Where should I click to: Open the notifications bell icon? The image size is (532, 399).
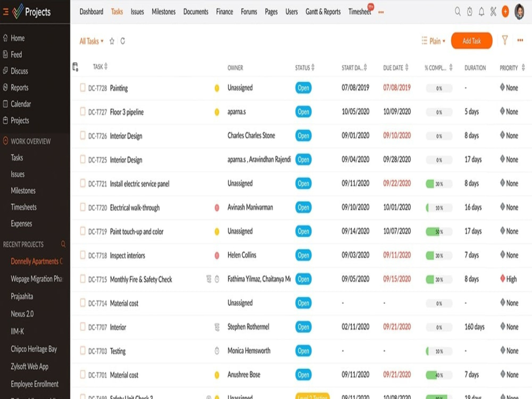pos(481,12)
